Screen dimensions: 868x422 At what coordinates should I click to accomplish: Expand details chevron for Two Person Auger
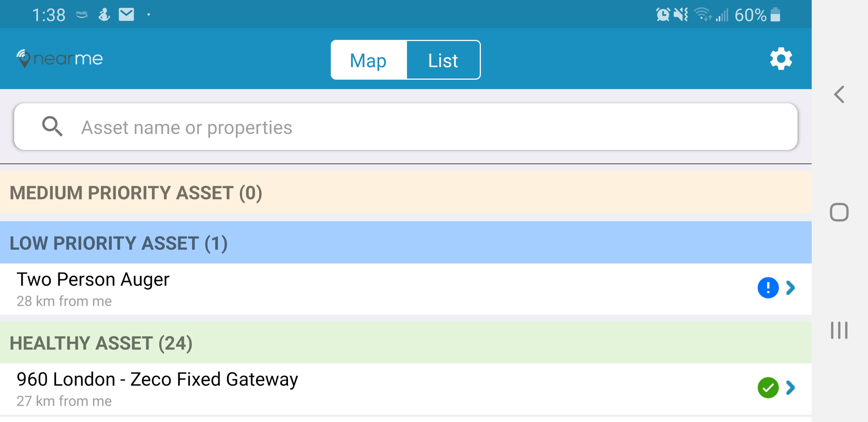click(x=790, y=288)
